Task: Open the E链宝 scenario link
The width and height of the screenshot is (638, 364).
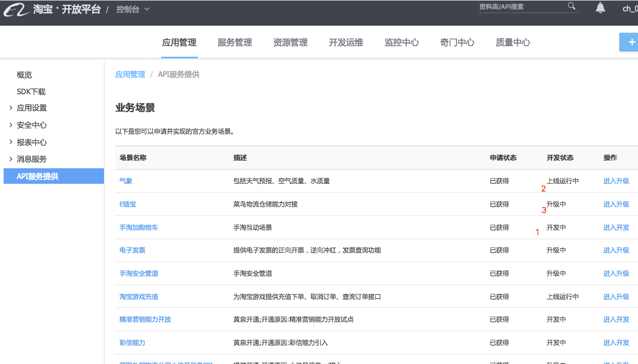Action: point(127,204)
